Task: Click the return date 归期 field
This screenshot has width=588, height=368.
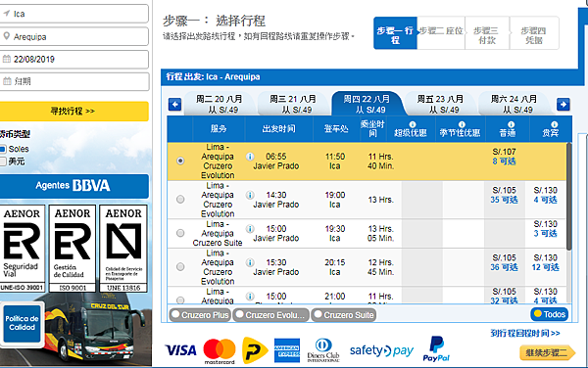Action: point(73,81)
